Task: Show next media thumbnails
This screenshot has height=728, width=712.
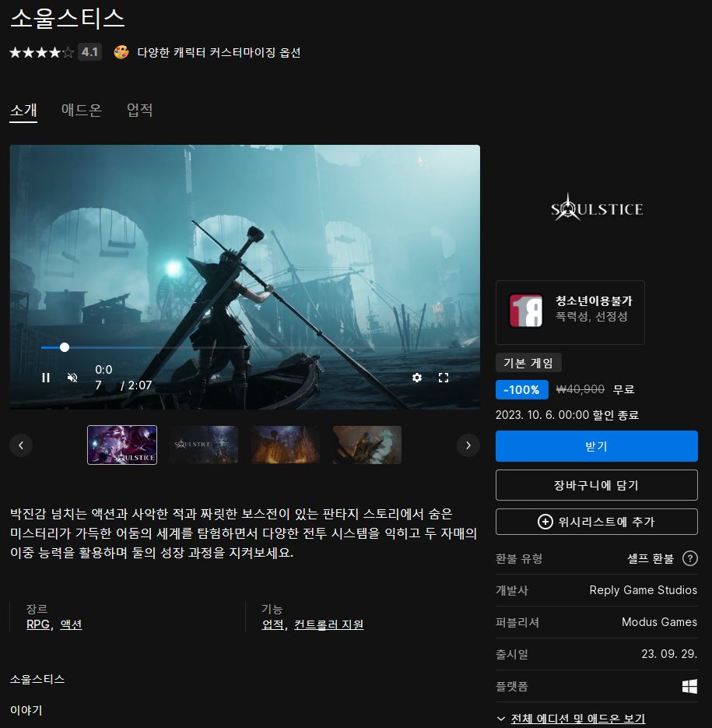Action: [x=468, y=445]
